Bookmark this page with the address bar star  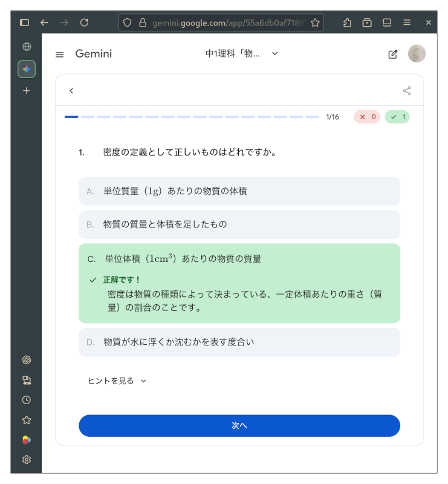tap(315, 22)
